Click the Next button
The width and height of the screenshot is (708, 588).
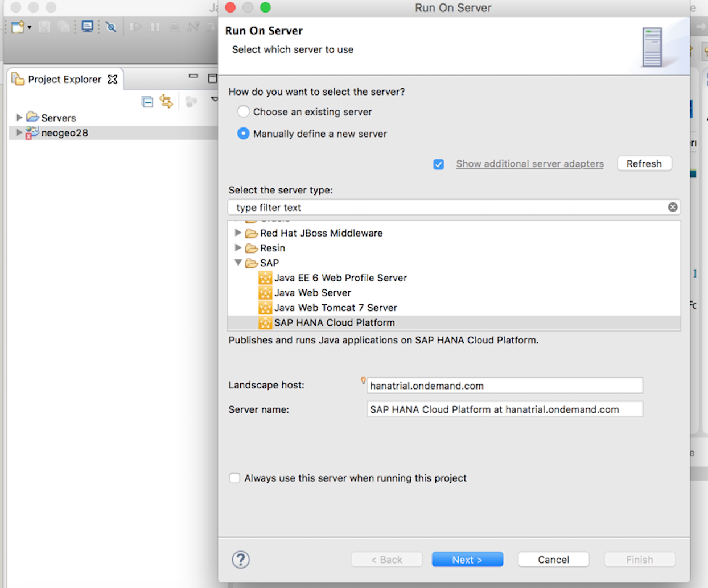click(467, 560)
